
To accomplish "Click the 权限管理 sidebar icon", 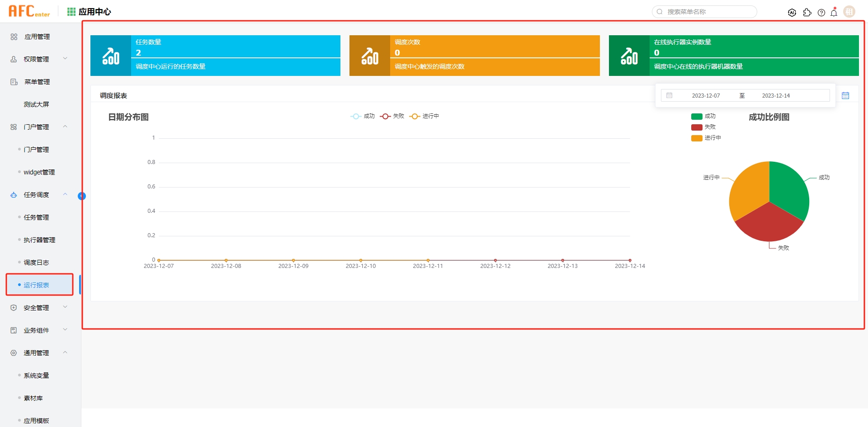I will tap(14, 59).
